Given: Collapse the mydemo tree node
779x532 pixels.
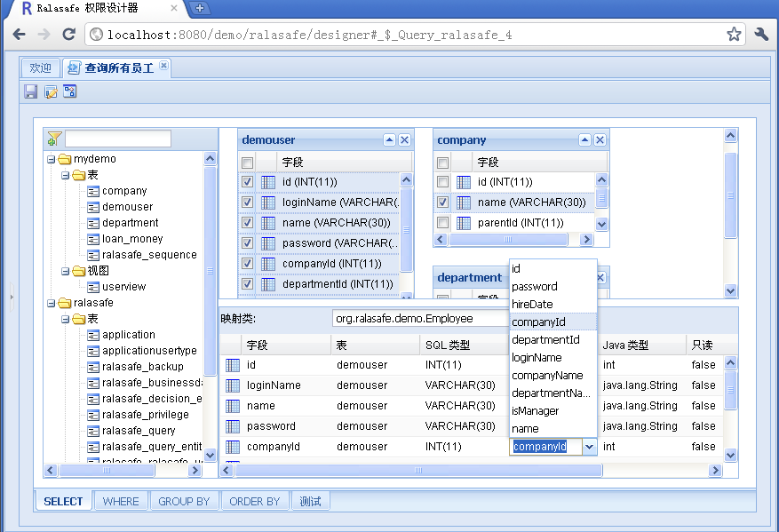Looking at the screenshot, I should point(52,159).
